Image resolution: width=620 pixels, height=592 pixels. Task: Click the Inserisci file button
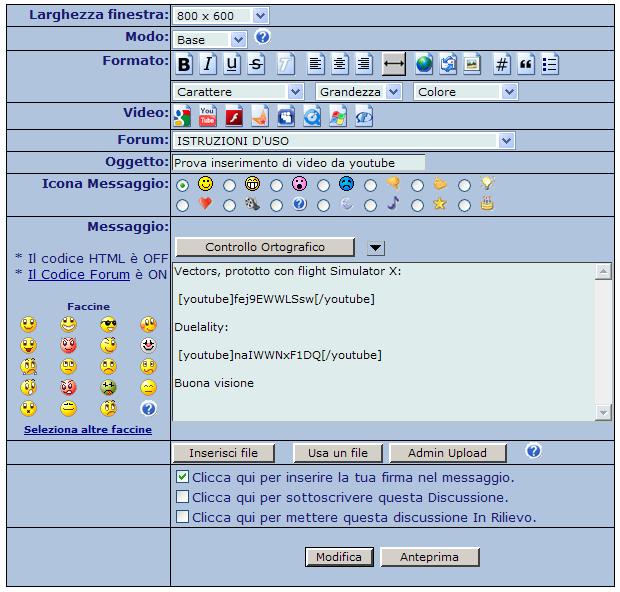click(x=223, y=453)
